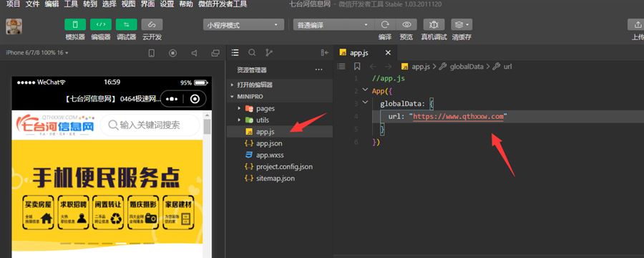Open the cloud development icon
The width and height of the screenshot is (644, 258).
tap(152, 24)
